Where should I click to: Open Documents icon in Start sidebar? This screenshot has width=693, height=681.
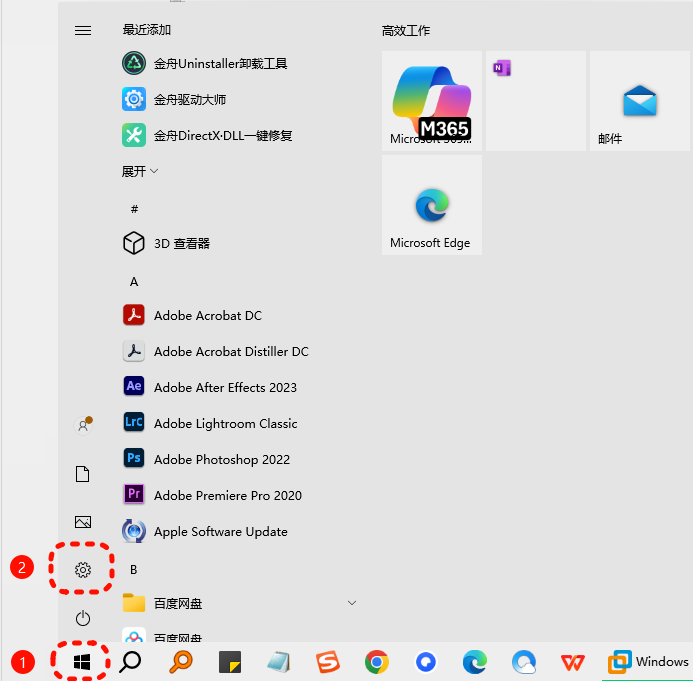(x=83, y=474)
